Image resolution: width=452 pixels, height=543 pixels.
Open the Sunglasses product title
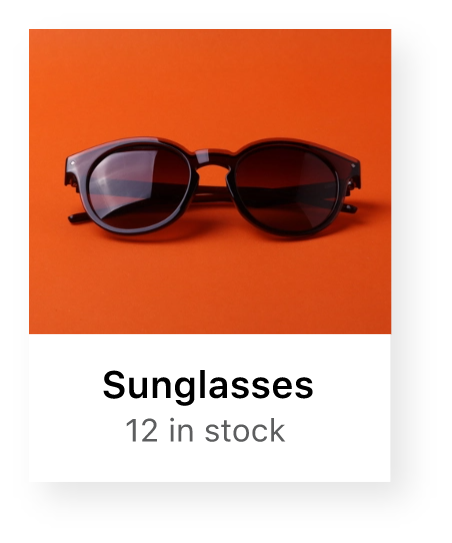(x=208, y=386)
